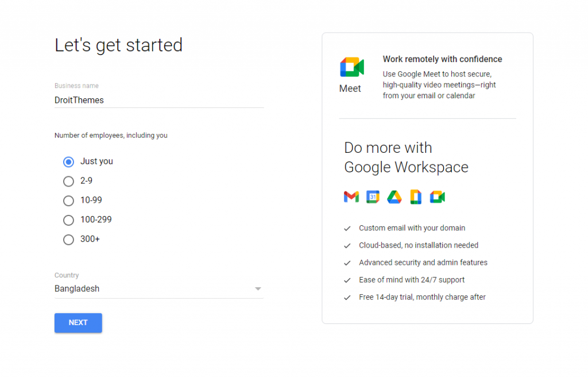Click the Google Docs icon
This screenshot has width=588, height=378.
pos(416,197)
